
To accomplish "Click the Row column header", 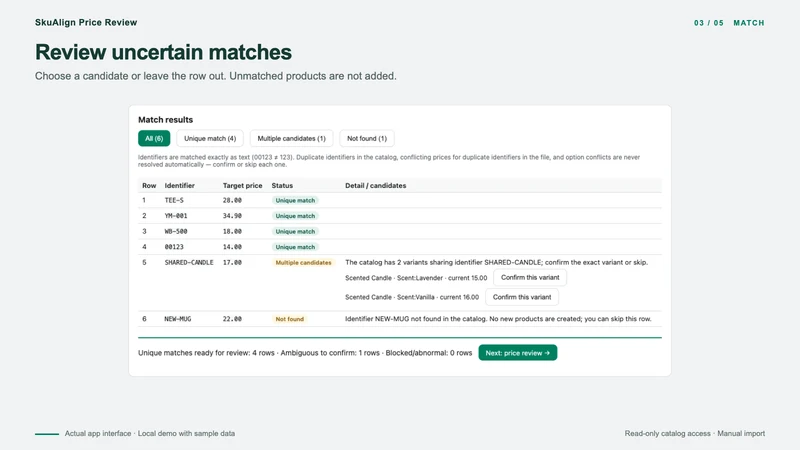I will [x=149, y=186].
